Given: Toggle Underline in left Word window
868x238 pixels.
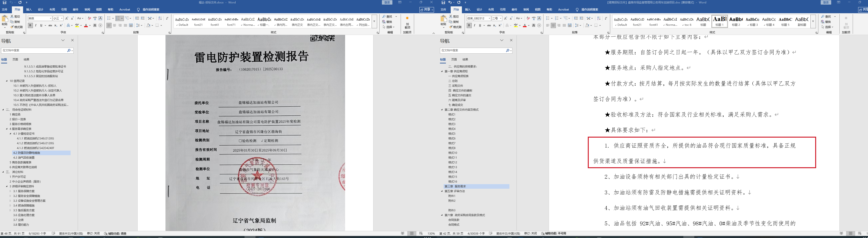Looking at the screenshot, I should click(x=41, y=25).
